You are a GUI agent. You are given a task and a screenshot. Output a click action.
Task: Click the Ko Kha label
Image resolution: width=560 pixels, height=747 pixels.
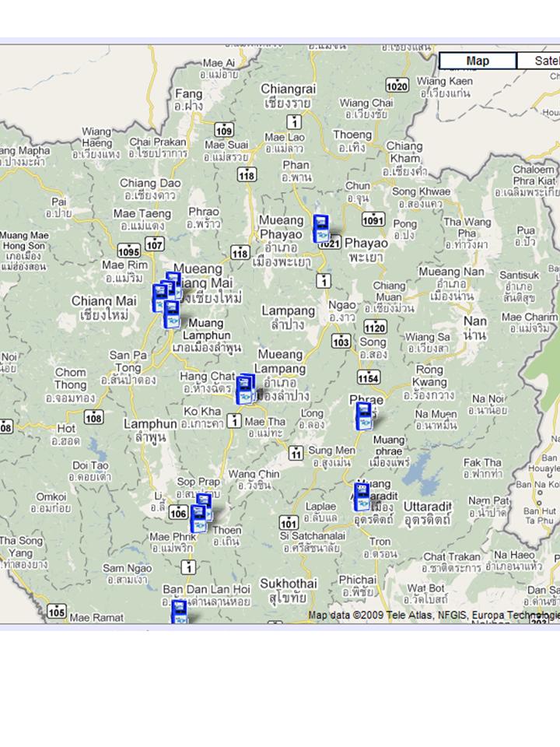(202, 417)
